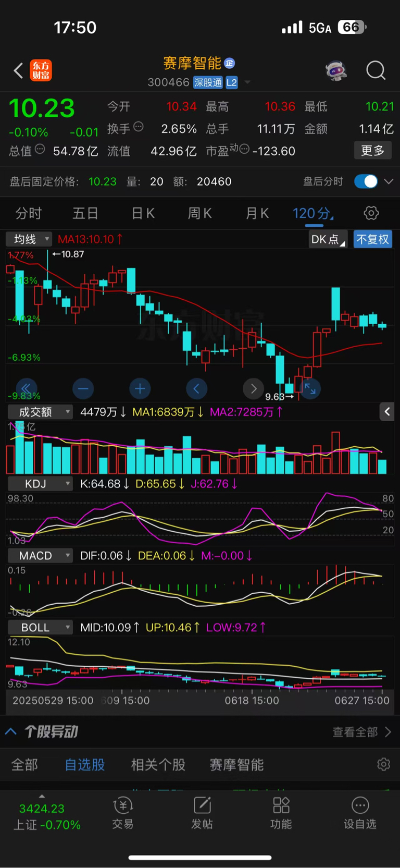Tap the info icon beside 换手
400x868 pixels.
(x=139, y=126)
